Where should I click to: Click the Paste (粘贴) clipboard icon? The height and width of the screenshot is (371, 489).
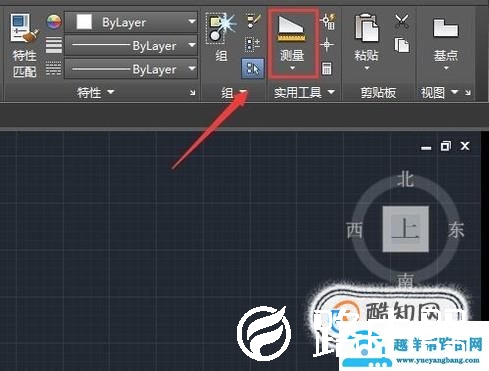pyautogui.click(x=366, y=28)
